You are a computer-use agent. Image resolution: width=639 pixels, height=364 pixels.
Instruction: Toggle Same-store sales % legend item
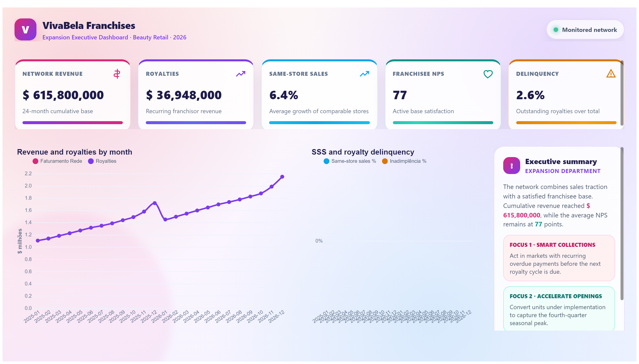coord(350,161)
